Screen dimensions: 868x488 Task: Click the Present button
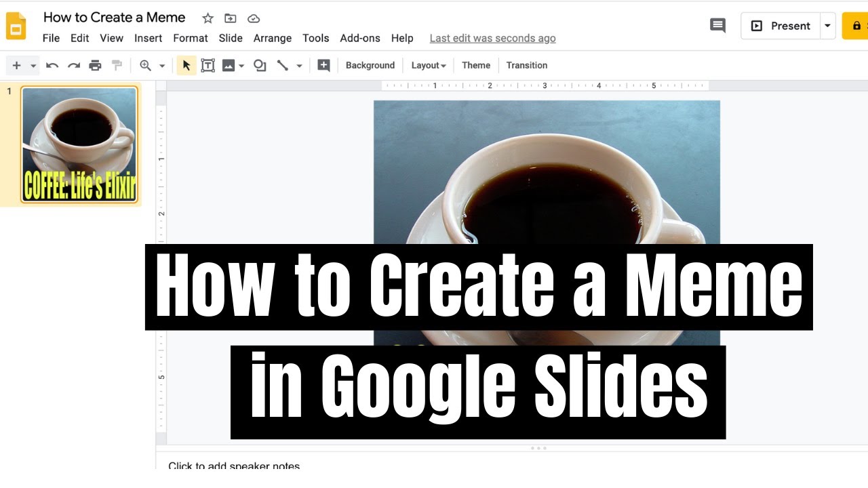781,26
